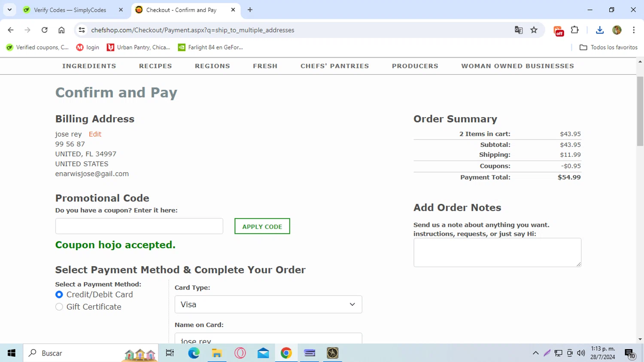
Task: Open the Chrome profile avatar
Action: coord(617,30)
